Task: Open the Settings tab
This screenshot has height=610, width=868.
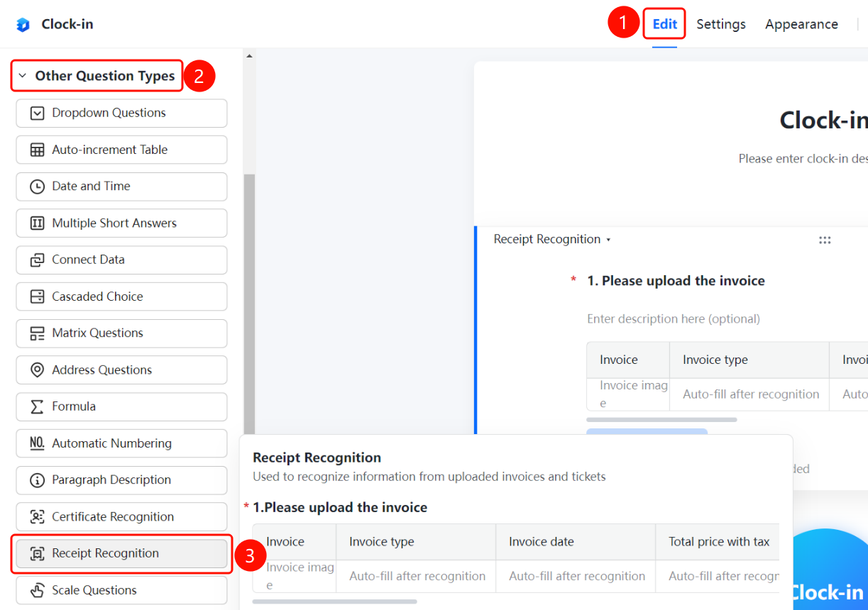Action: (721, 24)
